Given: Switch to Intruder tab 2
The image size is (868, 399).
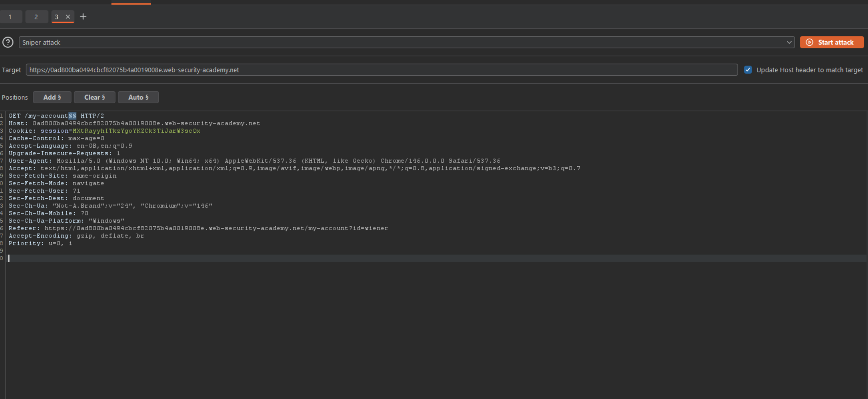Looking at the screenshot, I should click(x=36, y=17).
